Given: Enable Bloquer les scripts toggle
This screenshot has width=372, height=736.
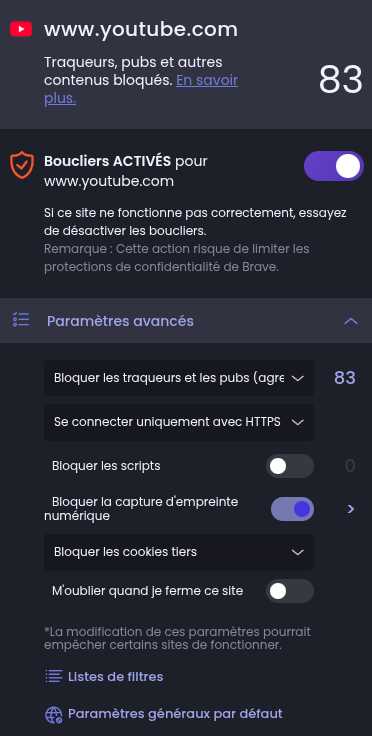Looking at the screenshot, I should point(290,466).
